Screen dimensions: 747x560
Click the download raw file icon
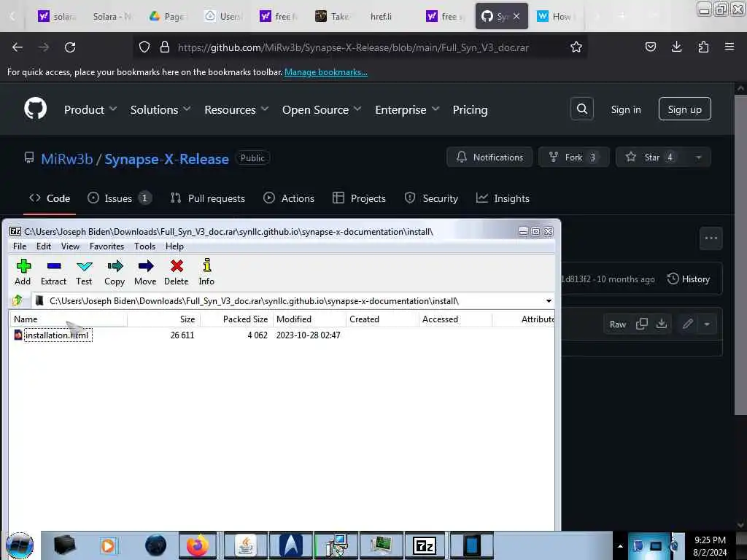pyautogui.click(x=661, y=324)
